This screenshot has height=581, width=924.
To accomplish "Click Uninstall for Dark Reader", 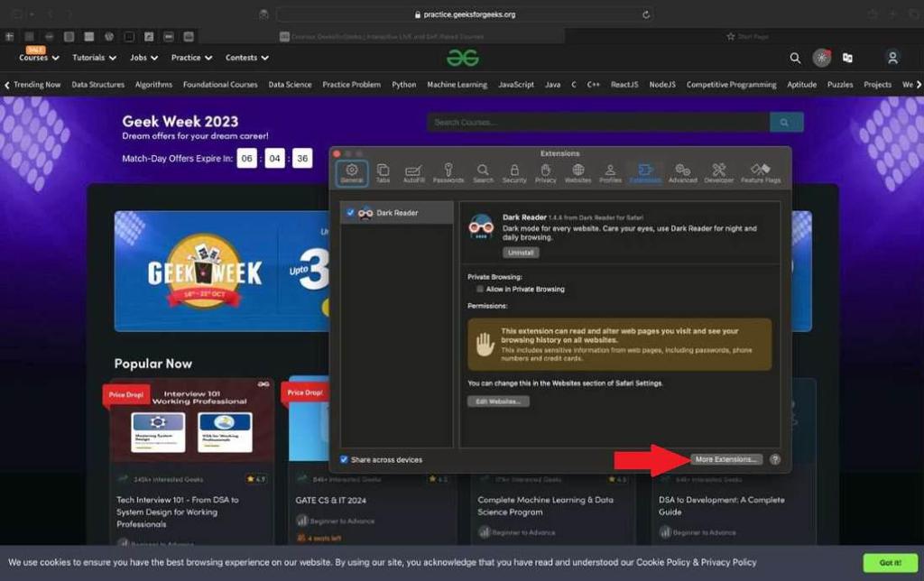I will pos(521,253).
